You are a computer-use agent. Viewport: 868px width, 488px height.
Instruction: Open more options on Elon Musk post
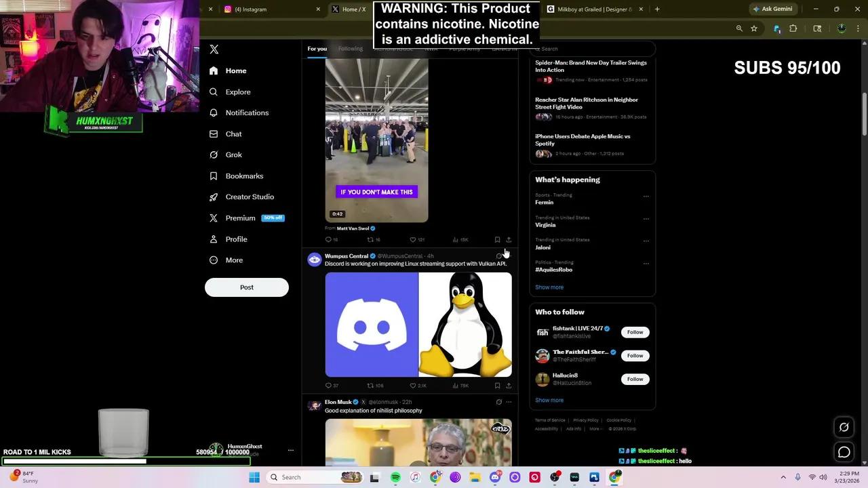pos(509,402)
